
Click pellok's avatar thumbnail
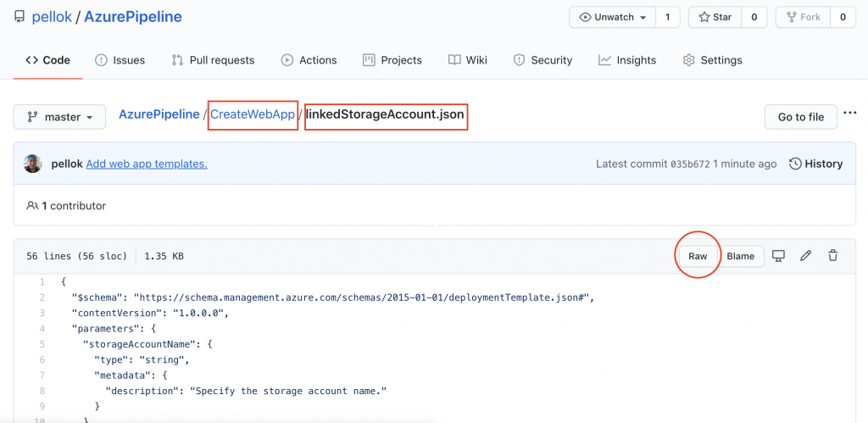33,164
